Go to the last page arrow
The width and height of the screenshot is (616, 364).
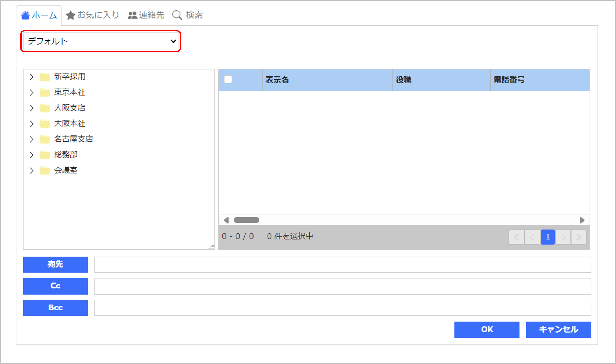point(579,237)
